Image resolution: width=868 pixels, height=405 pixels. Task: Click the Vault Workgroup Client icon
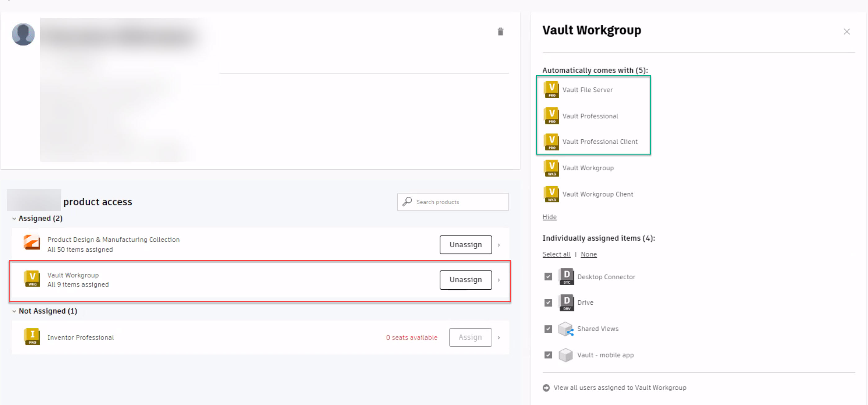click(x=551, y=194)
